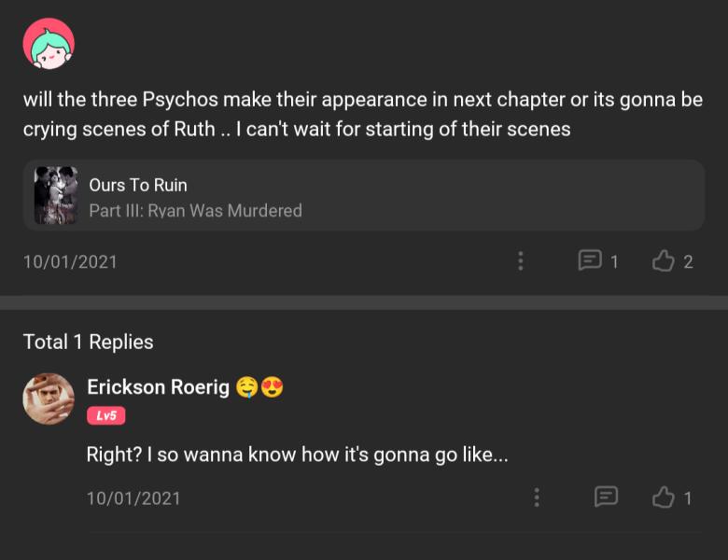View Erickson Roerig's profile picture
The image size is (728, 560).
[x=49, y=399]
